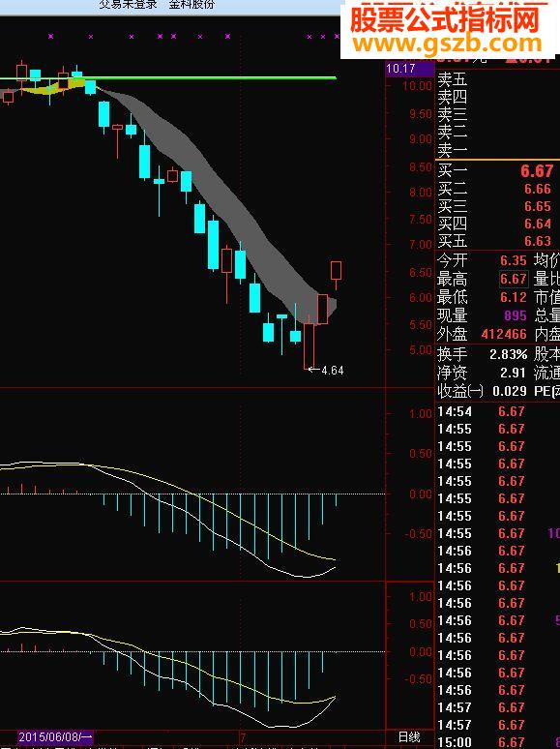Select the 卖二 order book row
Image resolution: width=560 pixels, height=749 pixels.
(497, 133)
